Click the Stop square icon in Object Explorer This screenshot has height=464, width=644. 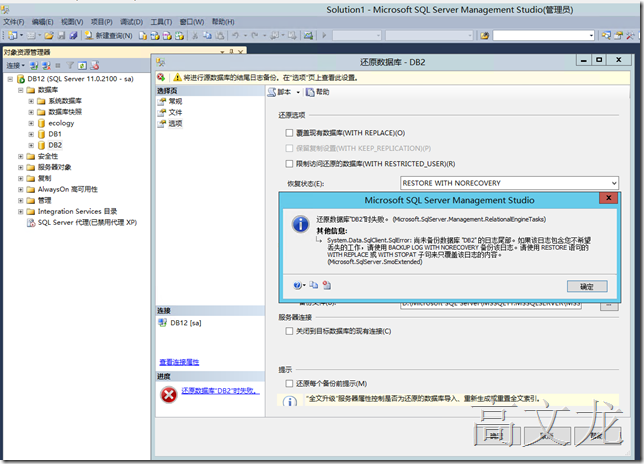(x=58, y=65)
